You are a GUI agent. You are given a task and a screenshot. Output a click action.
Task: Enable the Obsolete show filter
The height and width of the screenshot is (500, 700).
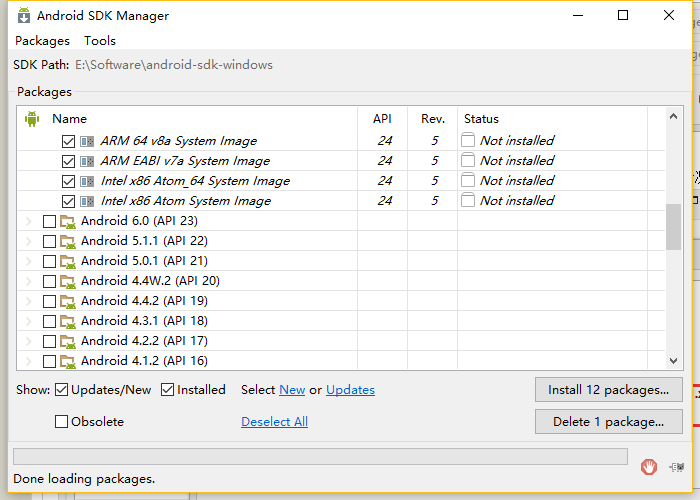pyautogui.click(x=61, y=421)
